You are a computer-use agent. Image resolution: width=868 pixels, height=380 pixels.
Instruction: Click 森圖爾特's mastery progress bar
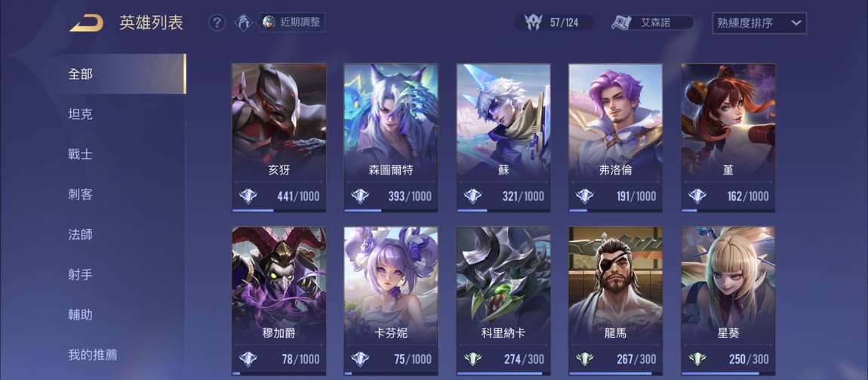point(391,210)
